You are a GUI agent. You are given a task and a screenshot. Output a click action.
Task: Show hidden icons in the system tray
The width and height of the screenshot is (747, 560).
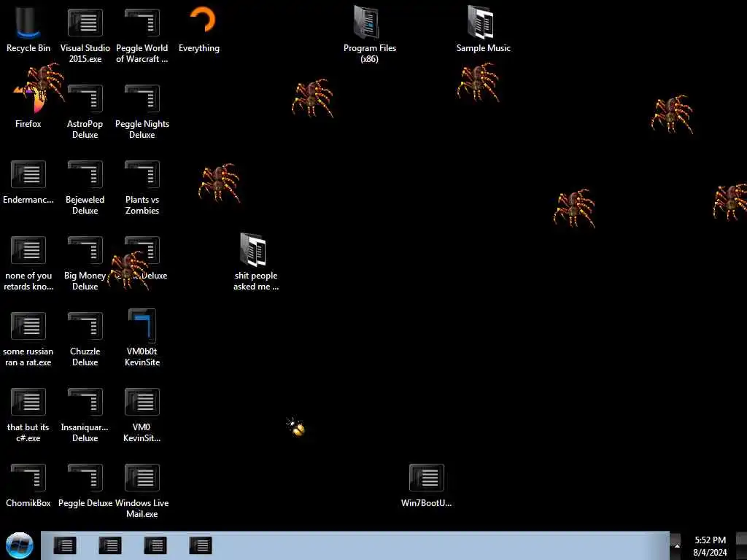[676, 545]
